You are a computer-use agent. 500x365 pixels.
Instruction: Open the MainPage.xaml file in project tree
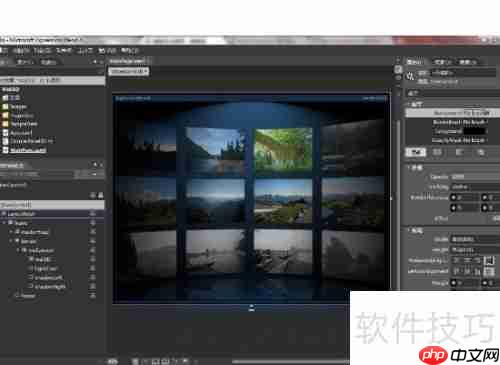[28, 150]
